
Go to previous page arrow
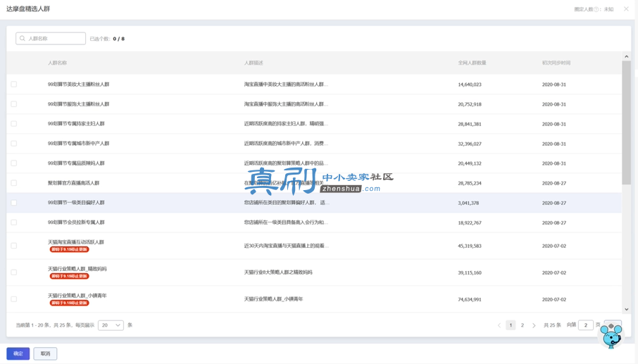(x=499, y=325)
